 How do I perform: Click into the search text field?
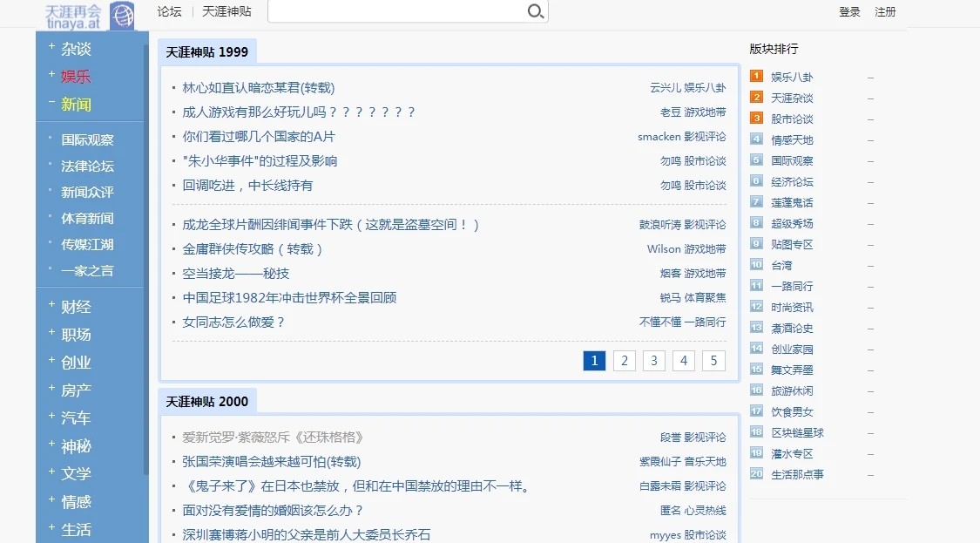[x=396, y=11]
